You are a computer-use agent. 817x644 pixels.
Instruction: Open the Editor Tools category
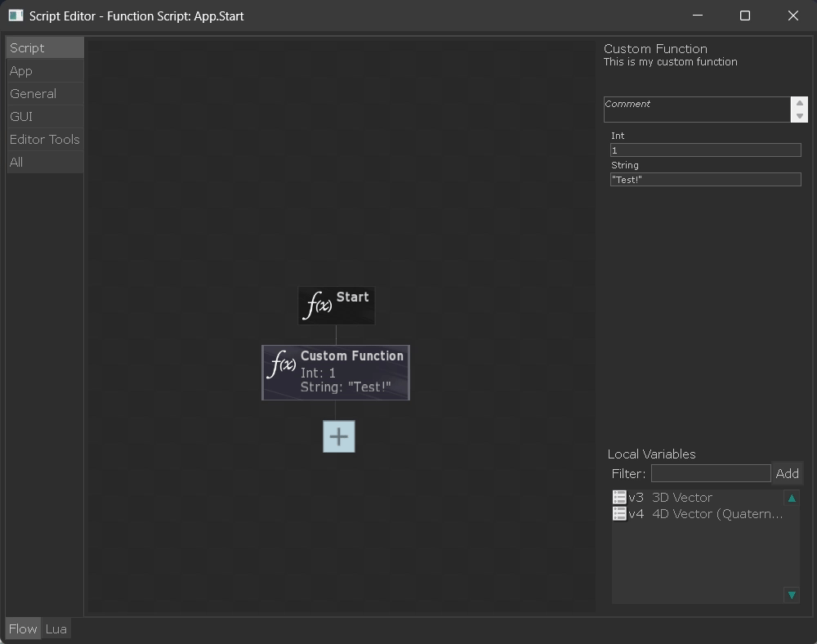(45, 140)
